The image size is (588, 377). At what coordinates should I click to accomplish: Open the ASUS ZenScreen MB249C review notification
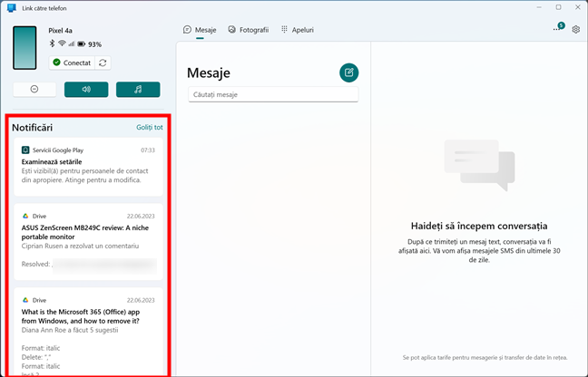[x=89, y=242]
